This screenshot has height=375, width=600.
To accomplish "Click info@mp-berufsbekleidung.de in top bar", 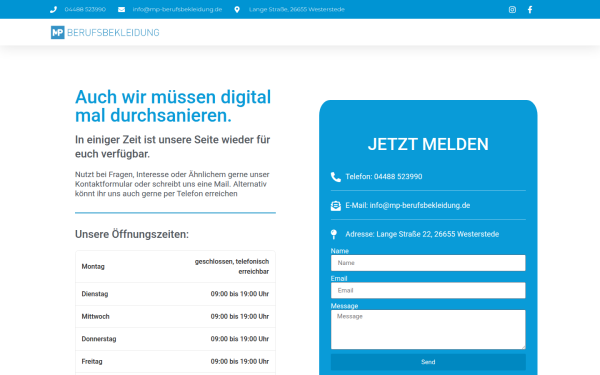I will (177, 10).
